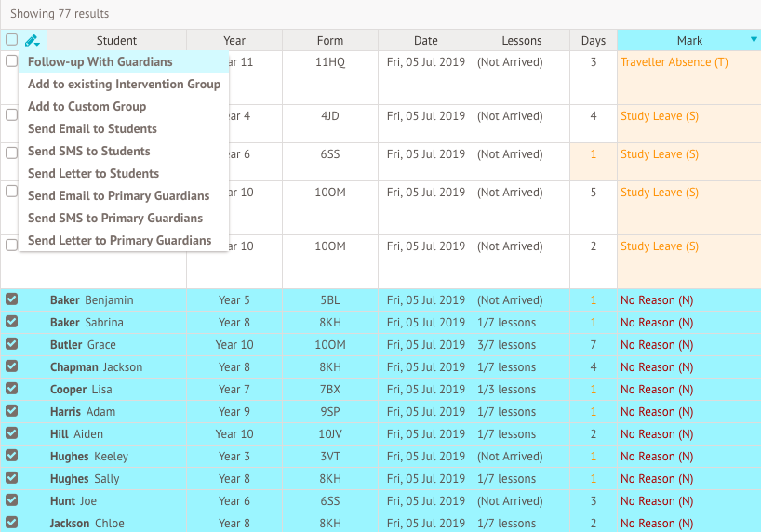Choose Send Email to Students
Viewport: 761px width, 532px height.
pos(92,129)
